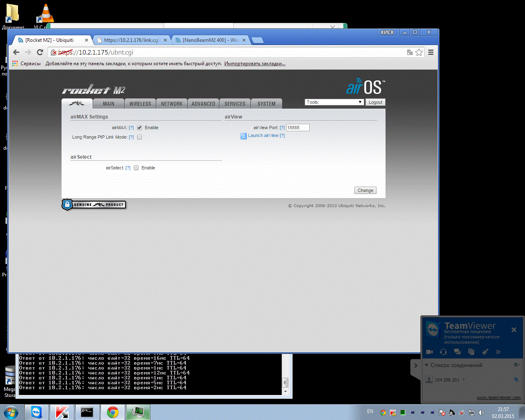Image resolution: width=525 pixels, height=420 pixels.
Task: Click the Change button
Action: click(x=365, y=190)
